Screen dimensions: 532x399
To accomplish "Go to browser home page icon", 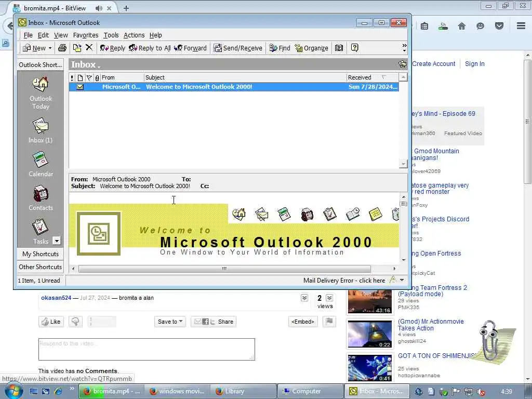I will (461, 26).
